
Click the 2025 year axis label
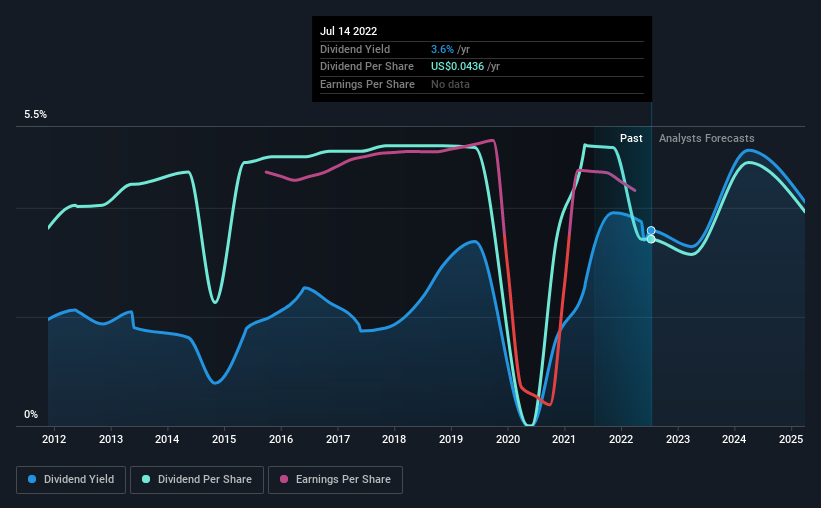[791, 439]
